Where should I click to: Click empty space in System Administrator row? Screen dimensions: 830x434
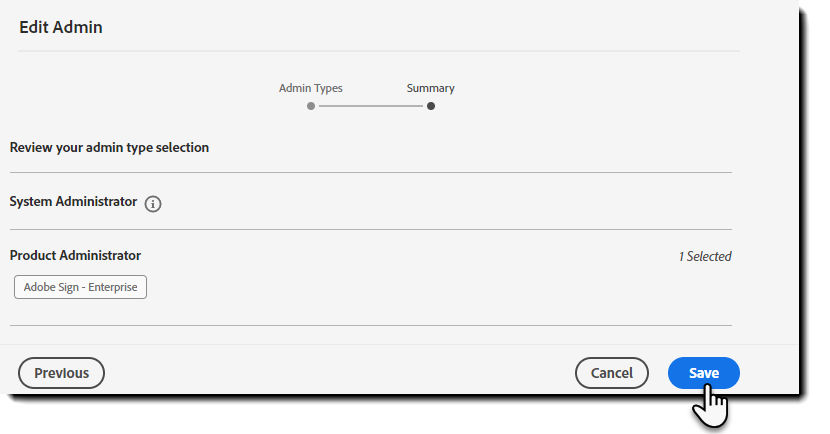point(445,202)
